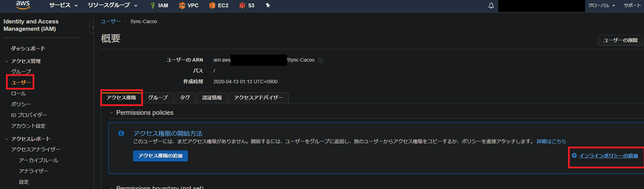Open the notifications bell icon
Viewport: 644px width, 189px height.
(x=491, y=6)
